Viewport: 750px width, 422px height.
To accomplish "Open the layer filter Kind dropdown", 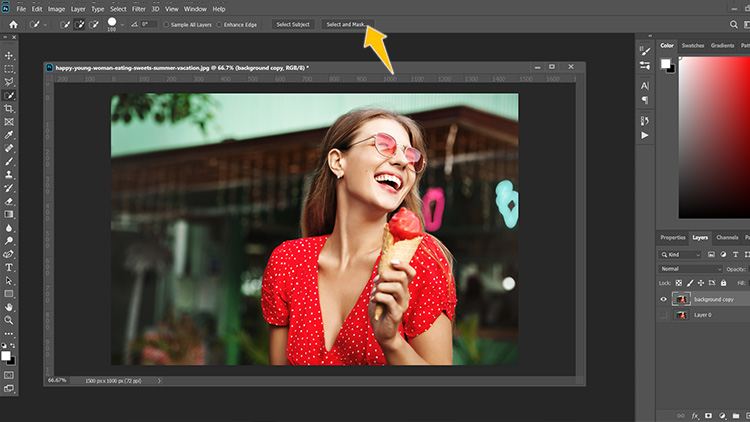I will pyautogui.click(x=681, y=255).
